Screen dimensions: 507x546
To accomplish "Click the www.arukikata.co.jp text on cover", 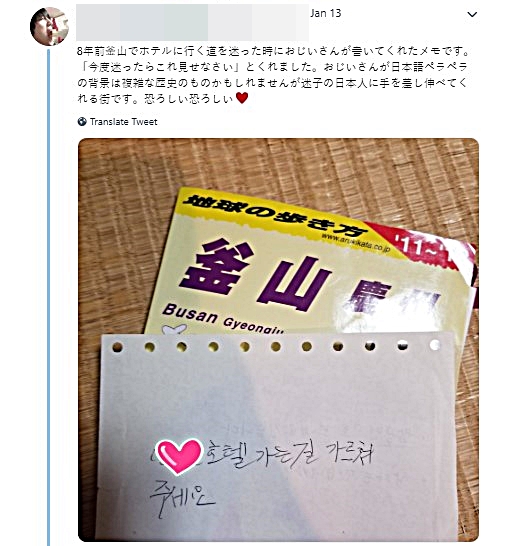I will click(x=356, y=243).
